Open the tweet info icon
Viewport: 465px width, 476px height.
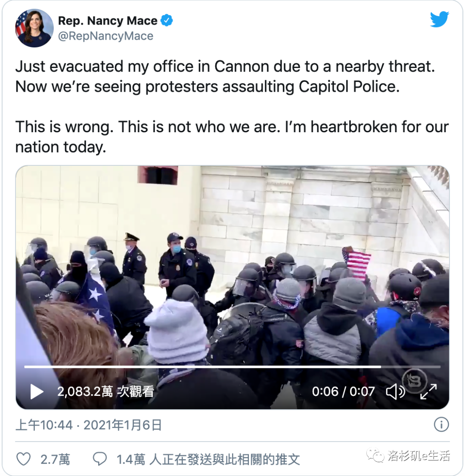(441, 424)
